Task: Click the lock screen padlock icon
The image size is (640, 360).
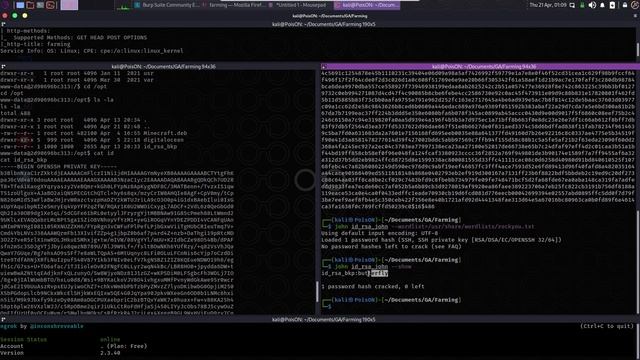Action: 625,5
